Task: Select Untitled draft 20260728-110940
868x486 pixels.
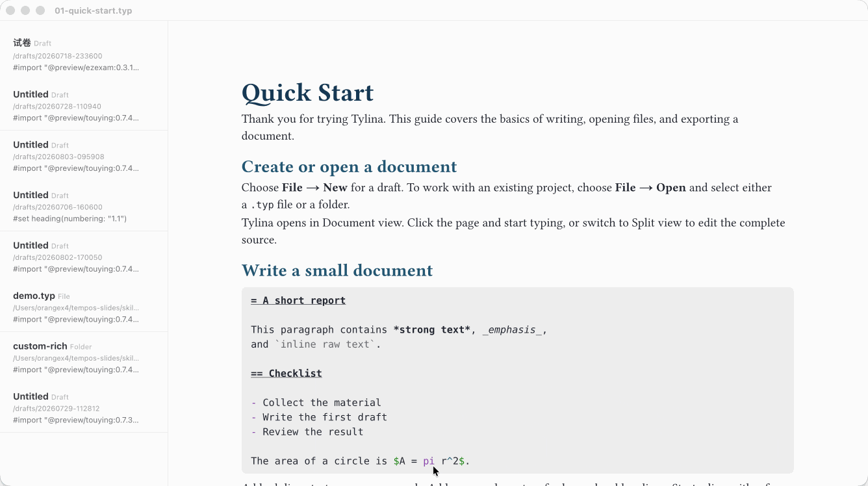Action: 84,106
